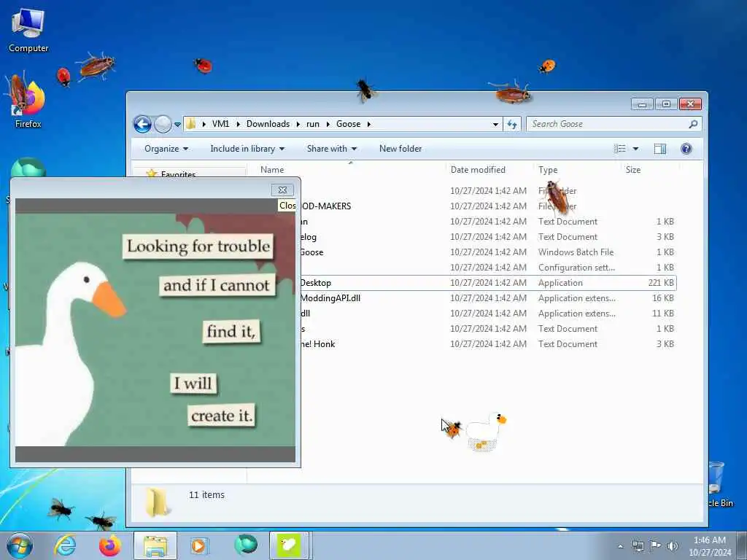Click the goose meme image
Image resolution: width=747 pixels, height=560 pixels.
pos(155,330)
